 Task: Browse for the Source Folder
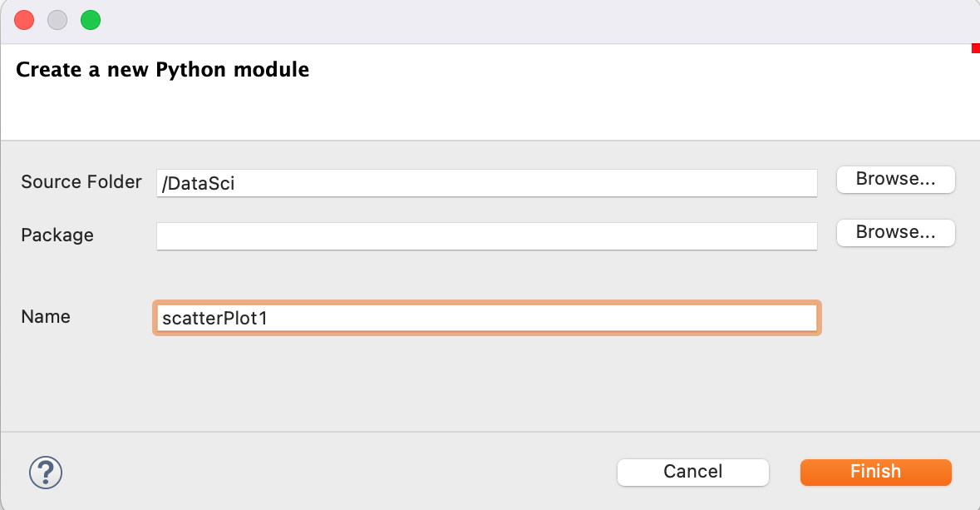point(895,179)
